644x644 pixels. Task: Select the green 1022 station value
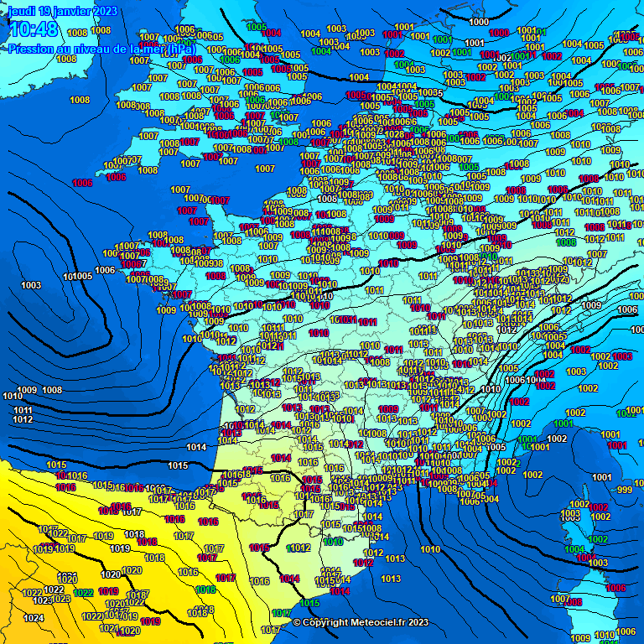tap(84, 593)
